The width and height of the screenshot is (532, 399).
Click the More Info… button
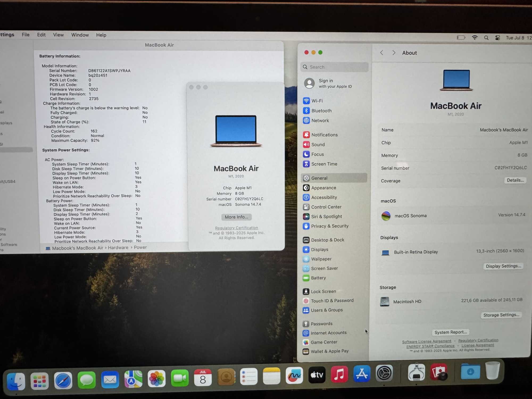pyautogui.click(x=236, y=217)
